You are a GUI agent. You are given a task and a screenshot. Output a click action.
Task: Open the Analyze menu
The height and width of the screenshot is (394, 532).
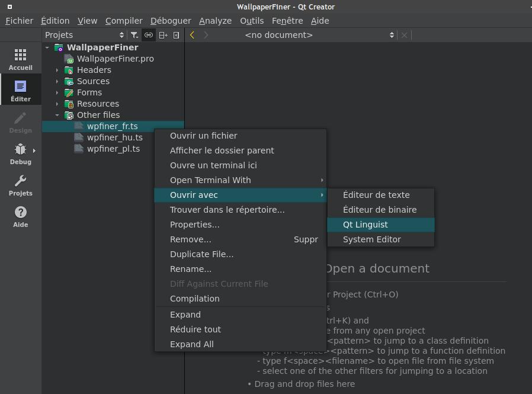tap(216, 21)
